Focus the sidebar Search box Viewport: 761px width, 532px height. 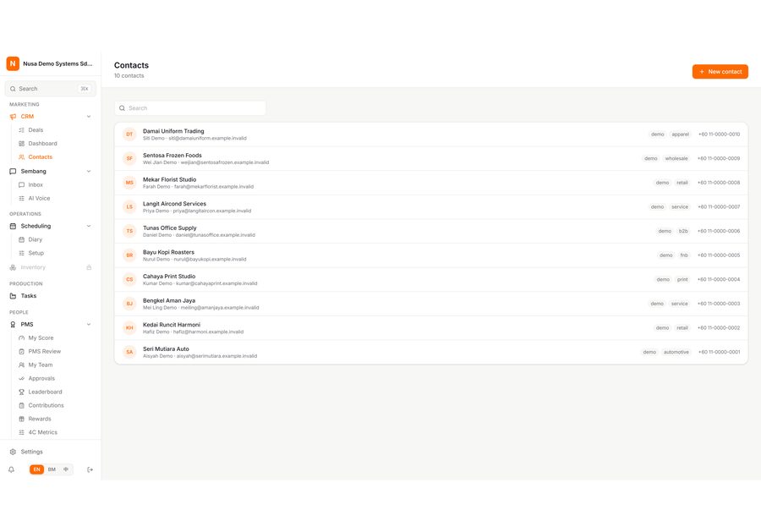[51, 89]
